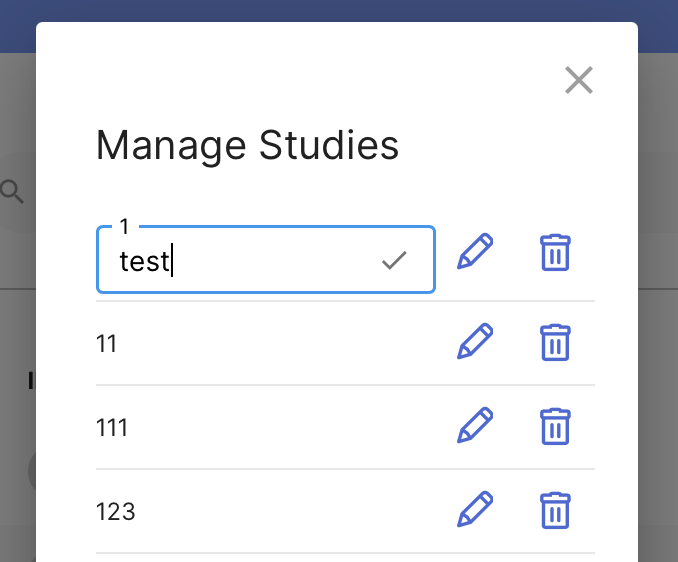
Task: Click the Manage Studies heading
Action: [247, 146]
